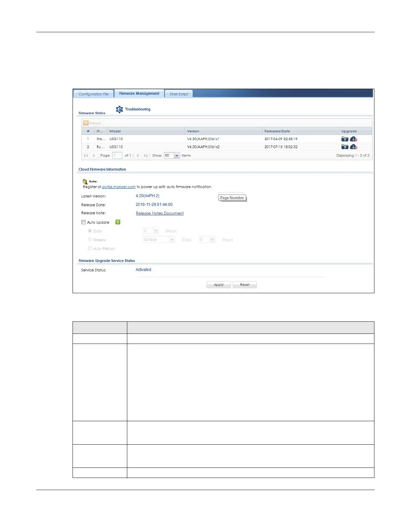Select version cell V4.30(AAPH.0)b1s1

pyautogui.click(x=203, y=139)
